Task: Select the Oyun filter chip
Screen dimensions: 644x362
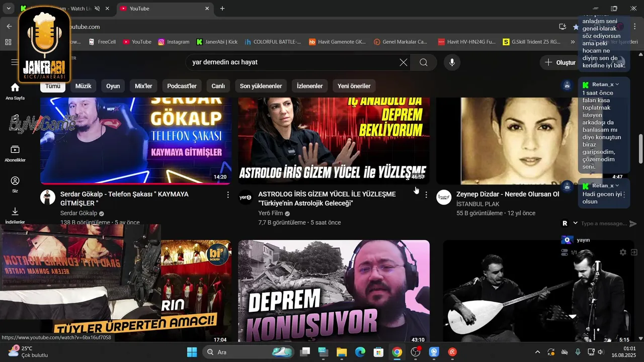Action: pos(113,86)
